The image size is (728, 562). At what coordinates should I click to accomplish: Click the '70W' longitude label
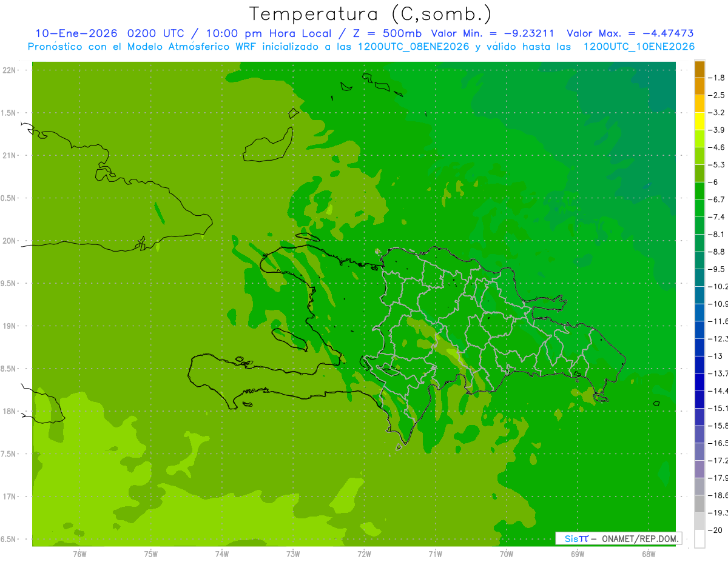506,554
